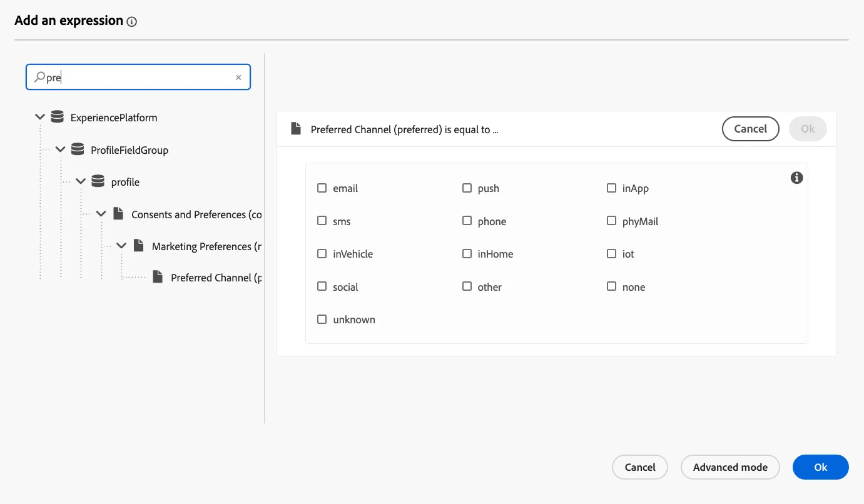Viewport: 864px width, 504px height.
Task: Select the other checkbox
Action: tap(467, 286)
